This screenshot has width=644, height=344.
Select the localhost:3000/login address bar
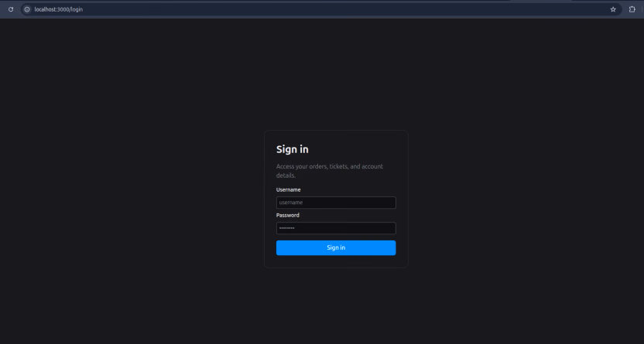click(x=320, y=9)
